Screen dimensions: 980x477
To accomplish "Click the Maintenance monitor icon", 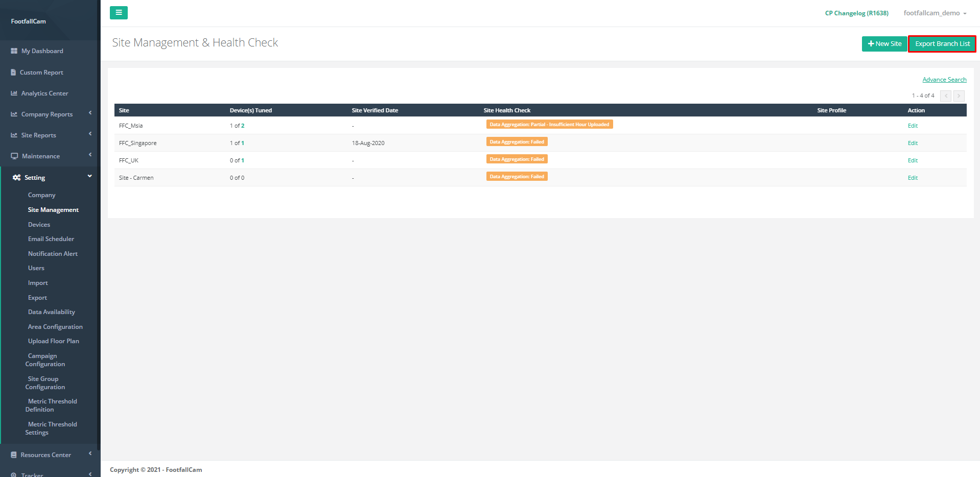I will coord(14,156).
